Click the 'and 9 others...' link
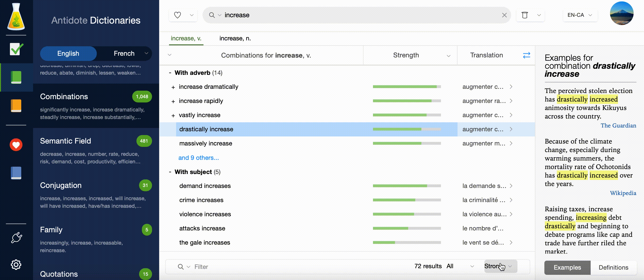 pyautogui.click(x=199, y=158)
